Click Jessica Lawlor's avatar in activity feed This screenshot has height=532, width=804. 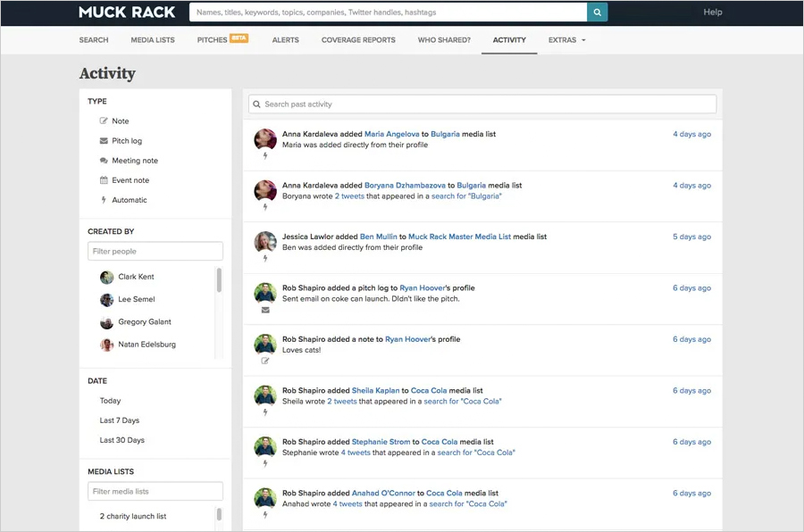(265, 242)
